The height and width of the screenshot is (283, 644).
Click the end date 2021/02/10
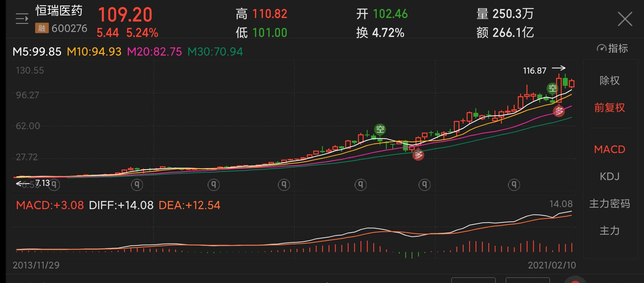(x=552, y=265)
